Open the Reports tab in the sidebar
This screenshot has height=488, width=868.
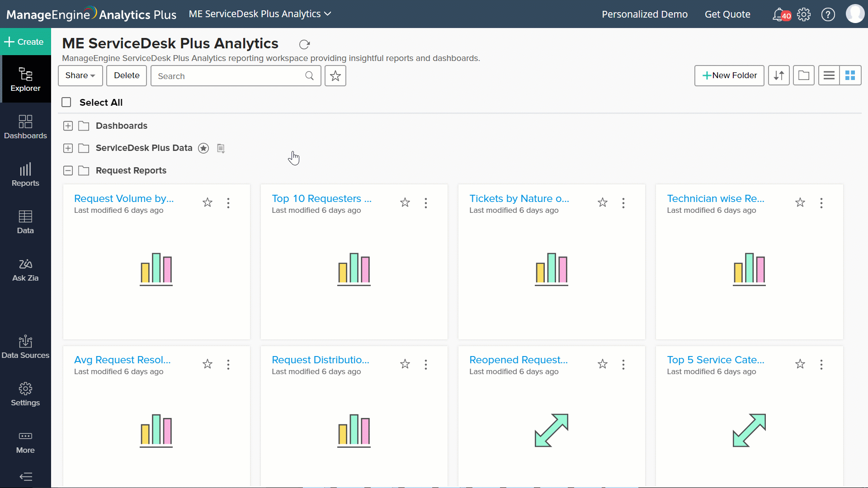click(25, 175)
